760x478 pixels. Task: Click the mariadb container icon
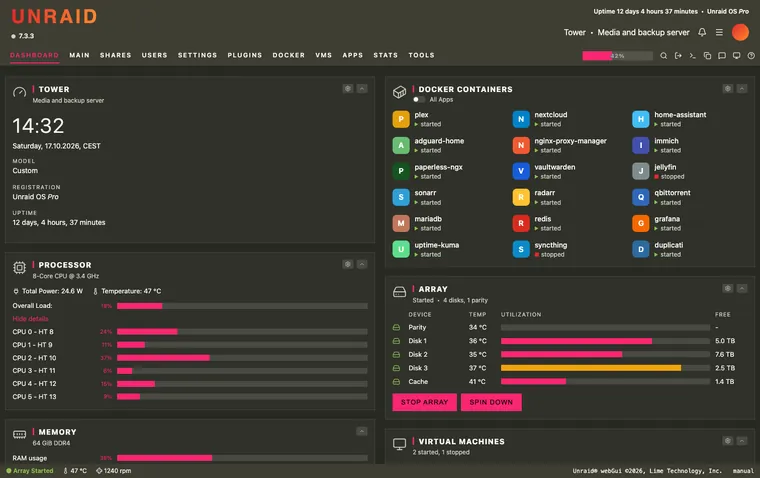pos(401,223)
